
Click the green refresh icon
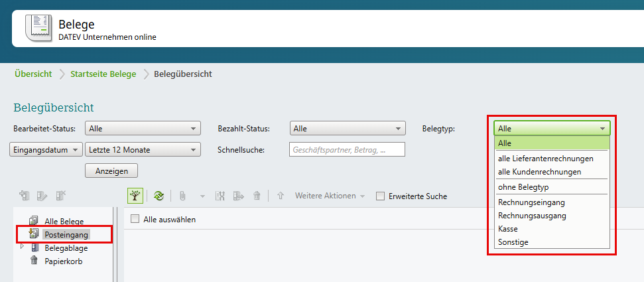tap(159, 196)
